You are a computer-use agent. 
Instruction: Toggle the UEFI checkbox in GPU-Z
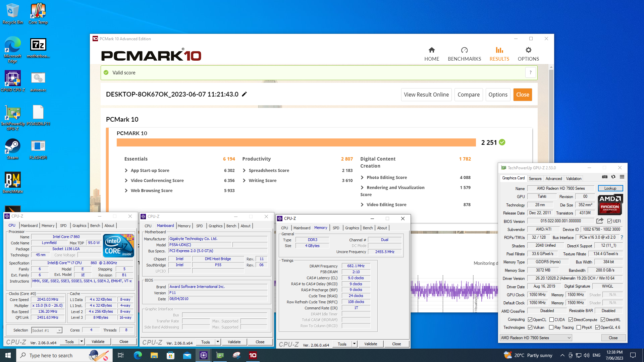[609, 221]
